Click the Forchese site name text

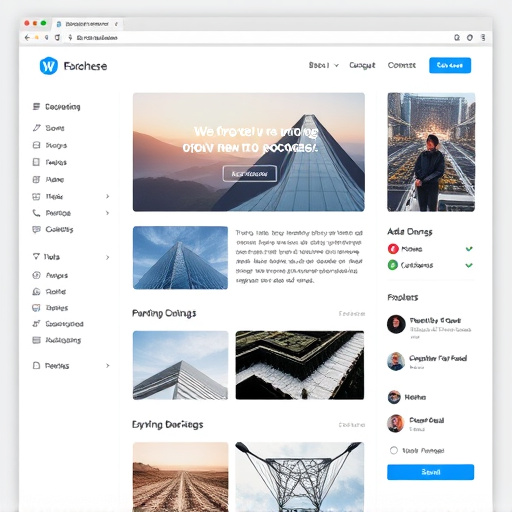[x=85, y=66]
